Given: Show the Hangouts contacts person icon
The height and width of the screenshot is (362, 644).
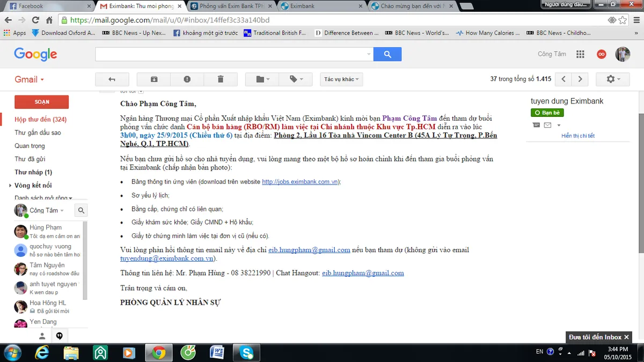Looking at the screenshot, I should click(x=42, y=336).
